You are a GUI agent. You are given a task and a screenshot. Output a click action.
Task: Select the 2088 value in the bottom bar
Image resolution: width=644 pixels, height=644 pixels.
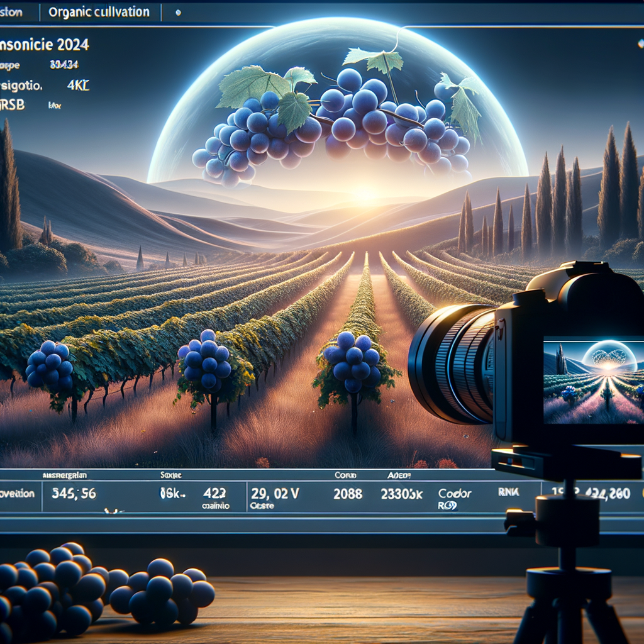(x=347, y=493)
